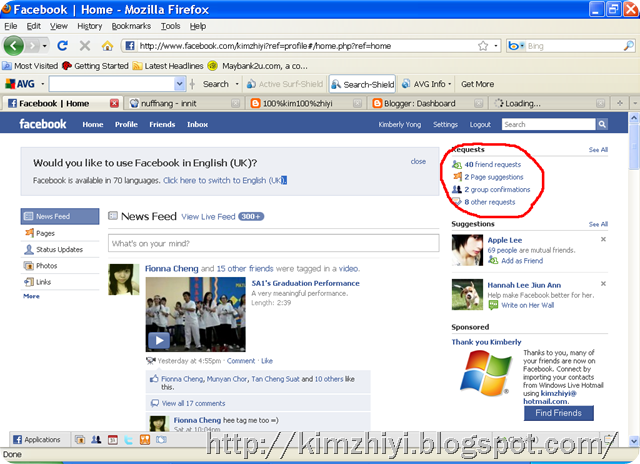The height and width of the screenshot is (464, 640).
Task: Open a new tab with the plus button
Action: pos(620,103)
